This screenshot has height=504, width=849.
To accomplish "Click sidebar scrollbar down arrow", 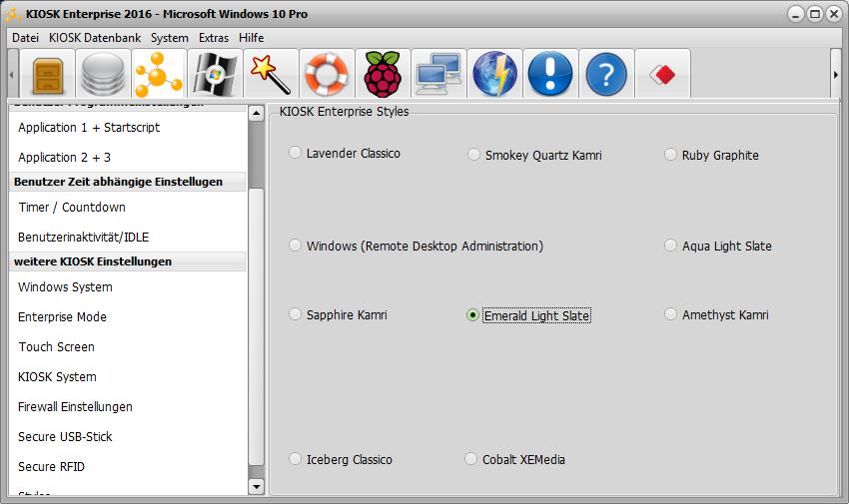I will click(256, 487).
